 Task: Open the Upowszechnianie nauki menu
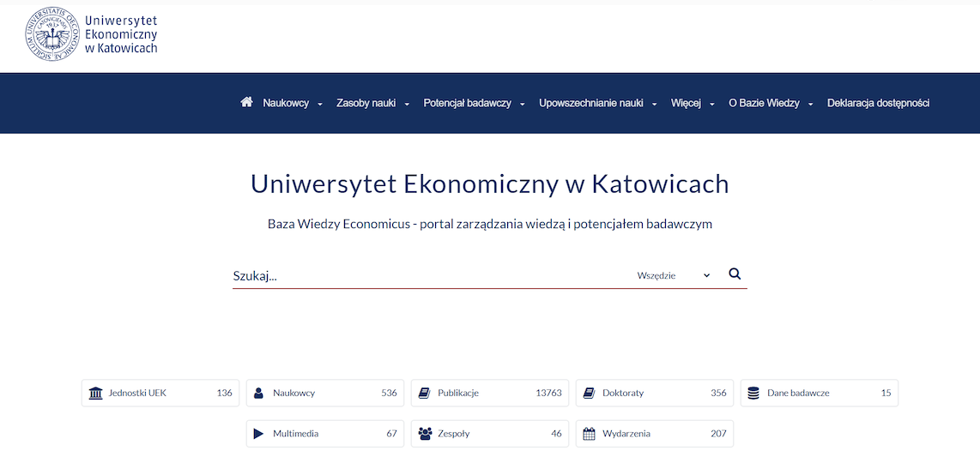coord(590,103)
